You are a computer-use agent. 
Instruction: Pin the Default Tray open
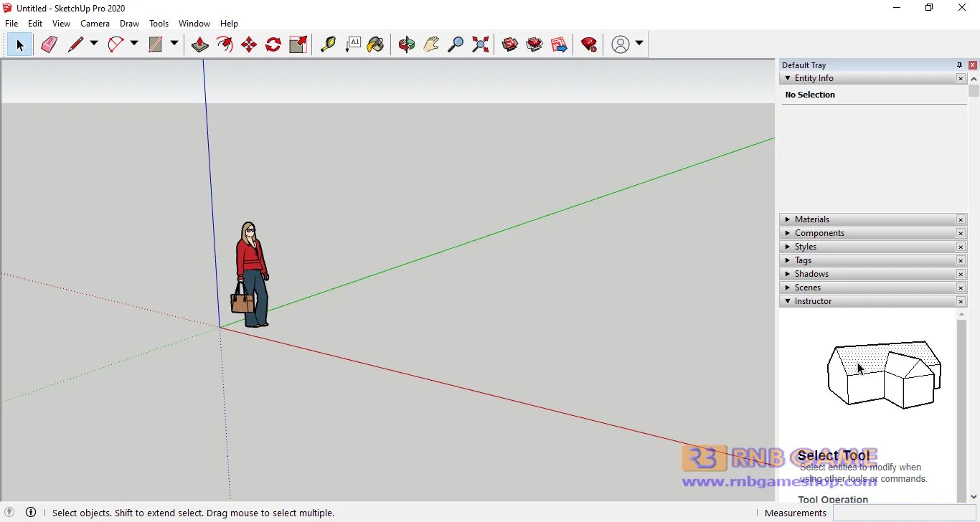point(958,65)
